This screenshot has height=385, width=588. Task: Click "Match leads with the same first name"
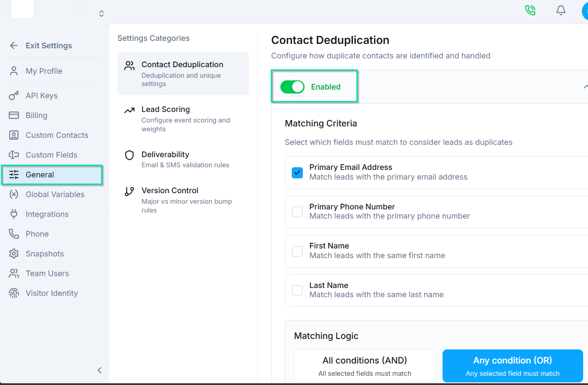click(377, 255)
